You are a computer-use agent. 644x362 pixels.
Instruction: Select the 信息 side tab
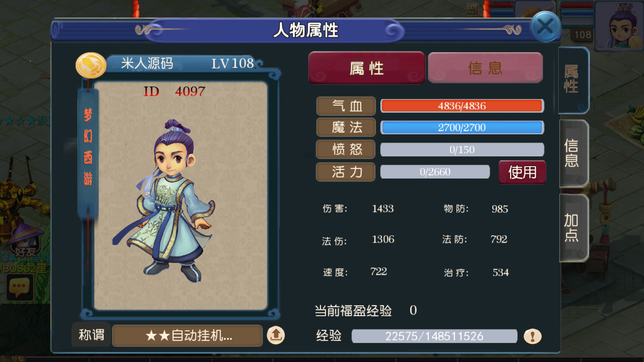pos(573,153)
